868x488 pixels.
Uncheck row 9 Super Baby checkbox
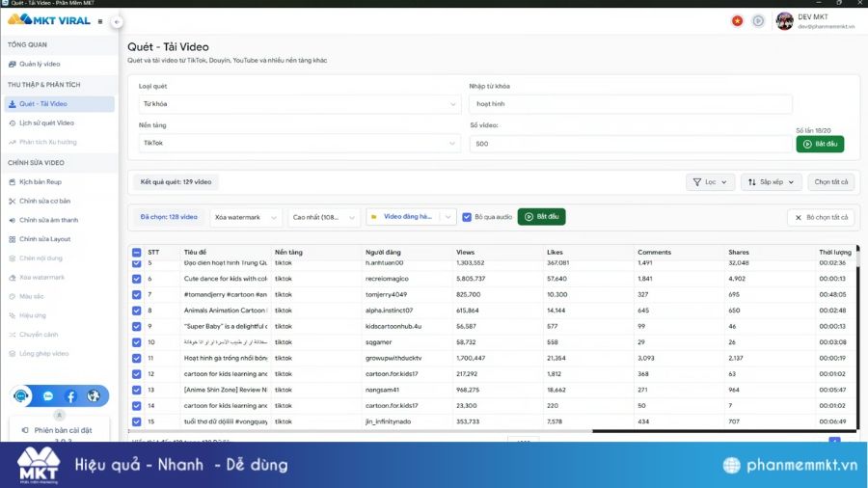[x=136, y=326]
